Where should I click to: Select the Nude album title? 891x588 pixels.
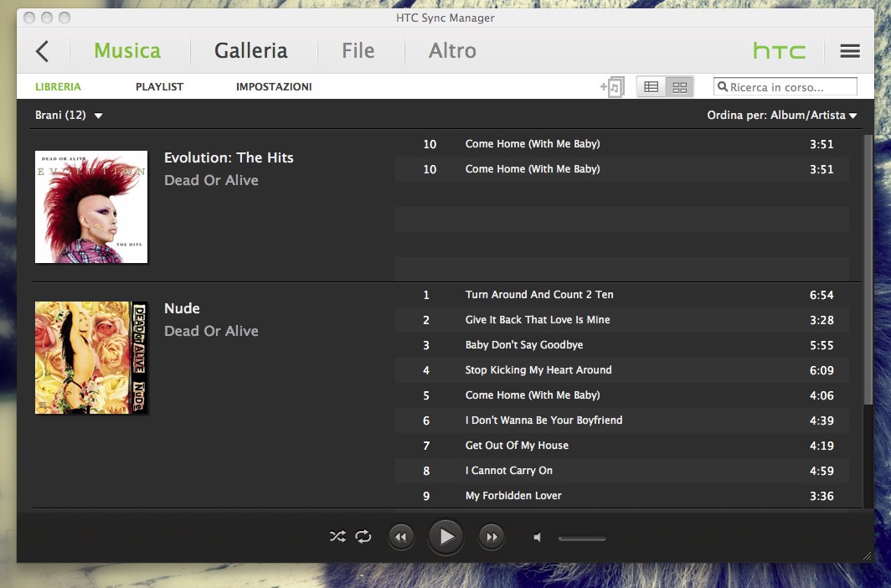pyautogui.click(x=182, y=308)
